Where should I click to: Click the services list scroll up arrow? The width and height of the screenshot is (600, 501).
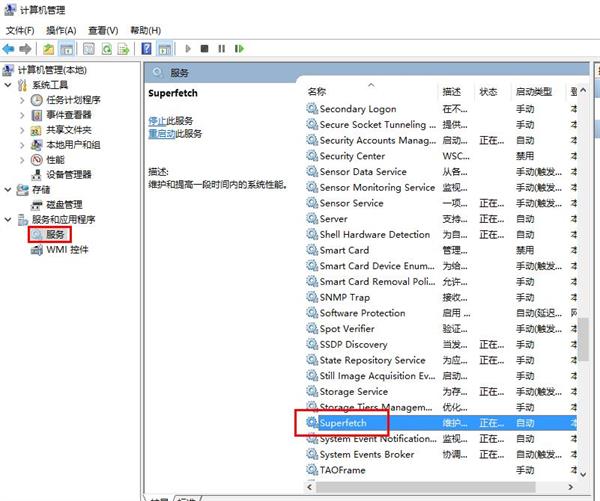583,91
